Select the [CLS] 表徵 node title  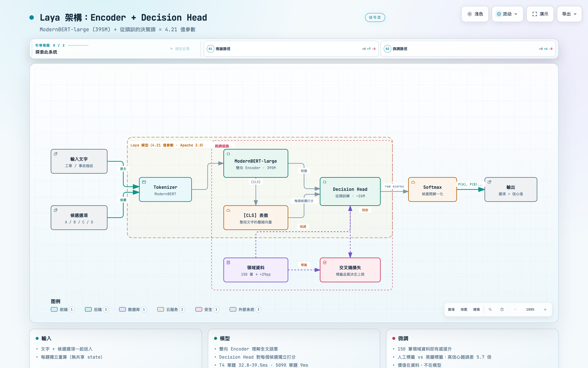(x=256, y=215)
